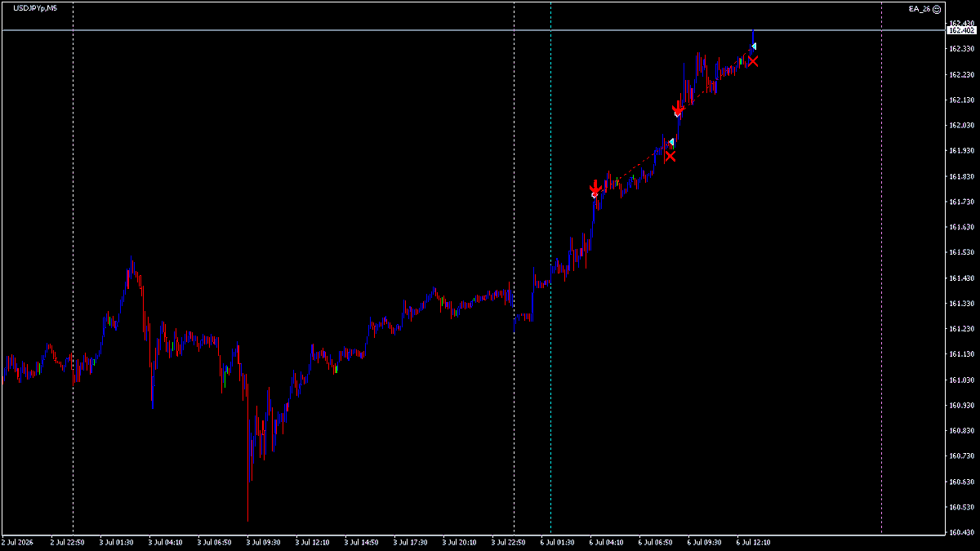Click the 161.830 price axis label
Screen dimensions: 980x551
click(961, 176)
